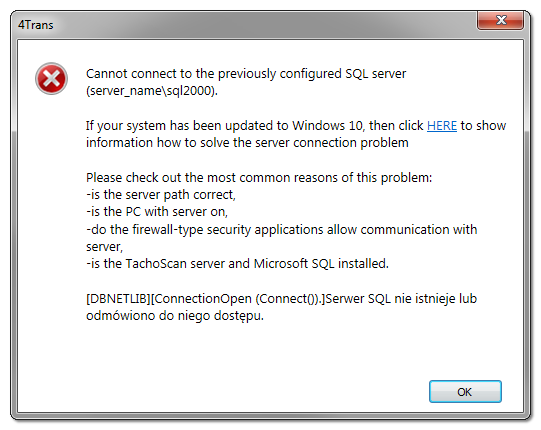
Task: Click the OK button
Action: pos(465,391)
